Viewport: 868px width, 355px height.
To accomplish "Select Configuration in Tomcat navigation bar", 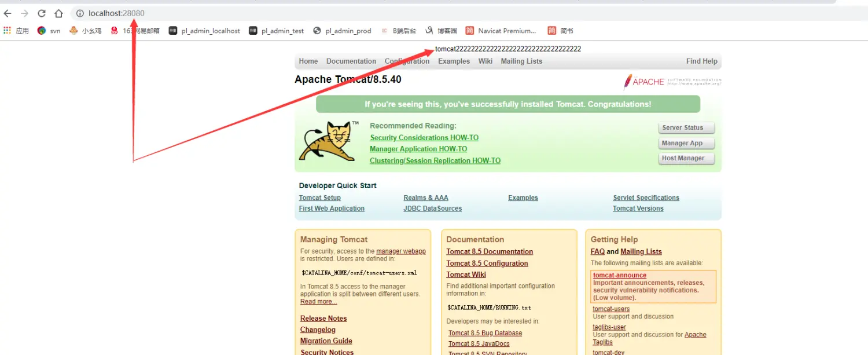I will click(x=407, y=61).
